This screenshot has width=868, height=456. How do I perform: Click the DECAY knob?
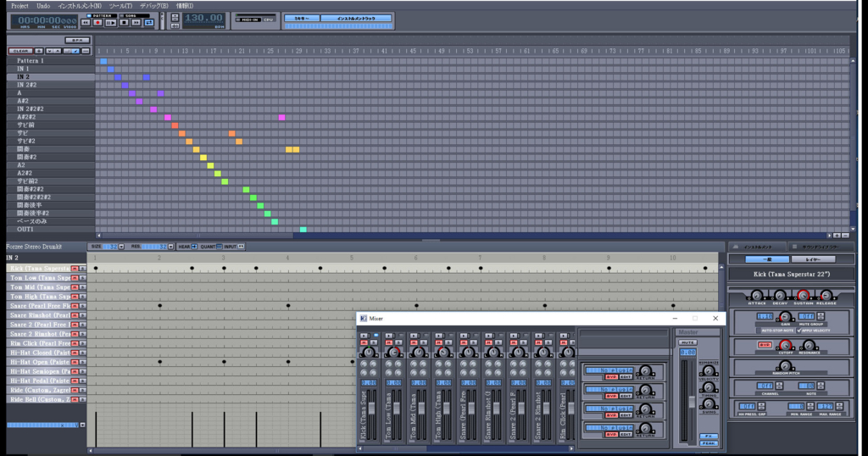pos(780,295)
